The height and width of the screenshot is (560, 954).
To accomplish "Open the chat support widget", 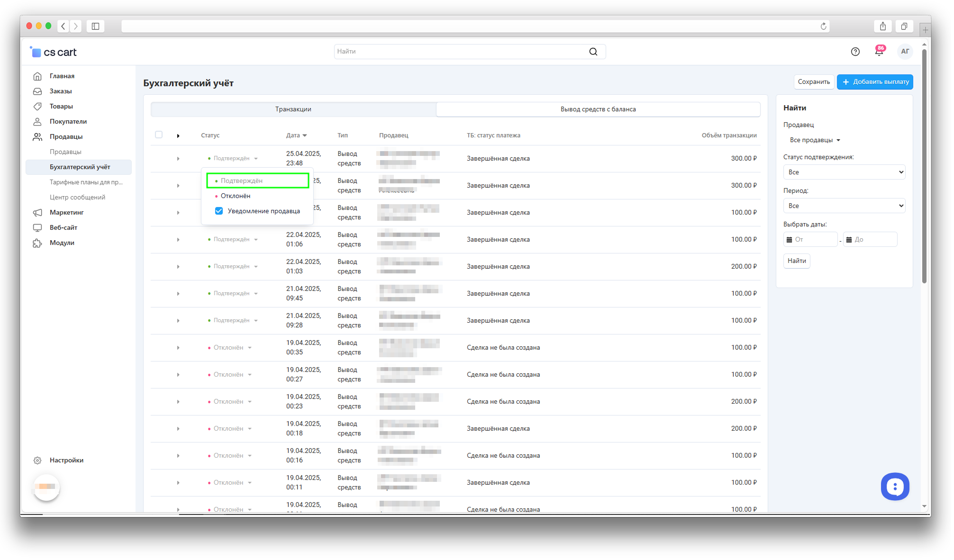I will tap(894, 486).
